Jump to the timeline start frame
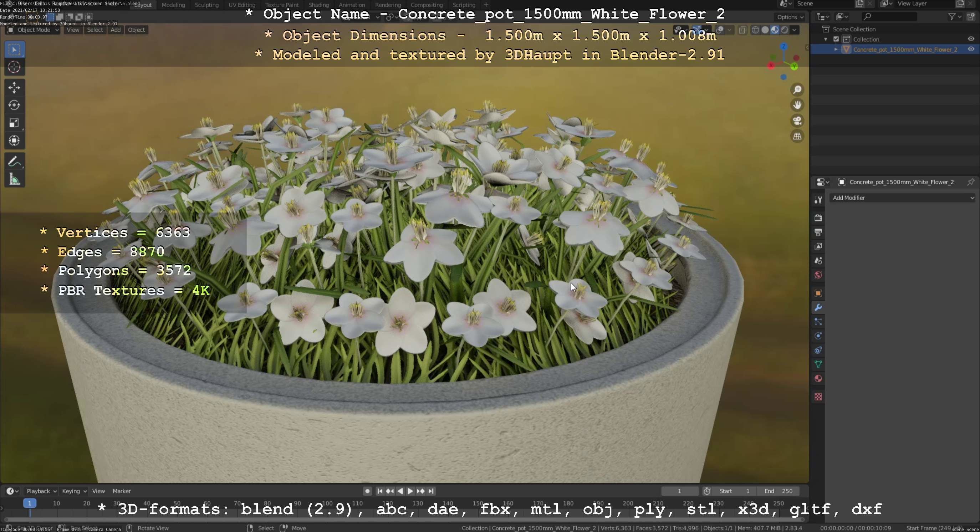The width and height of the screenshot is (980, 532). [x=380, y=491]
